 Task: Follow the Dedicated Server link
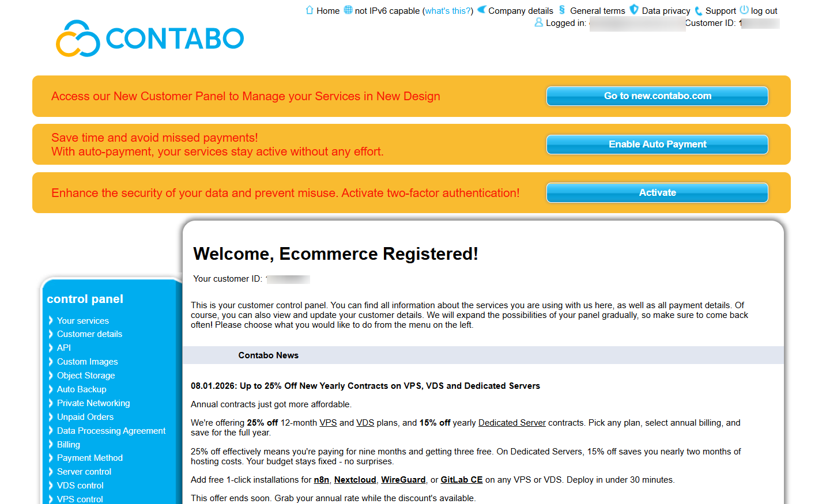coord(512,423)
